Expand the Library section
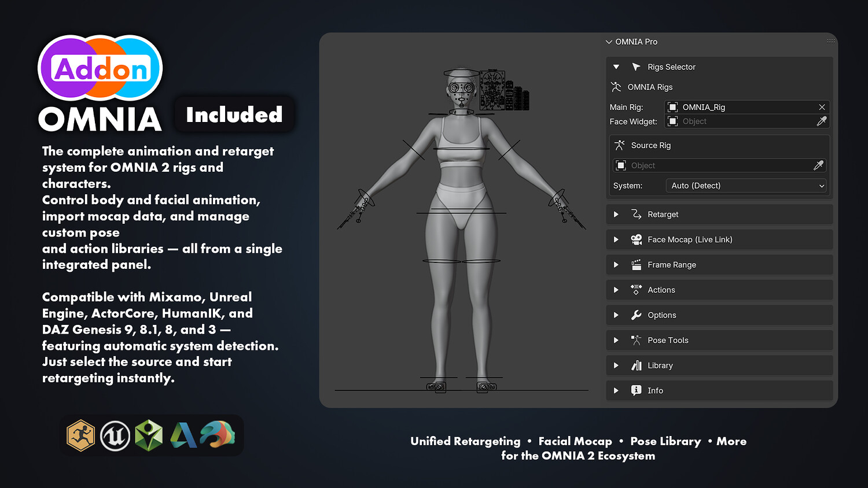868x488 pixels. [x=616, y=365]
